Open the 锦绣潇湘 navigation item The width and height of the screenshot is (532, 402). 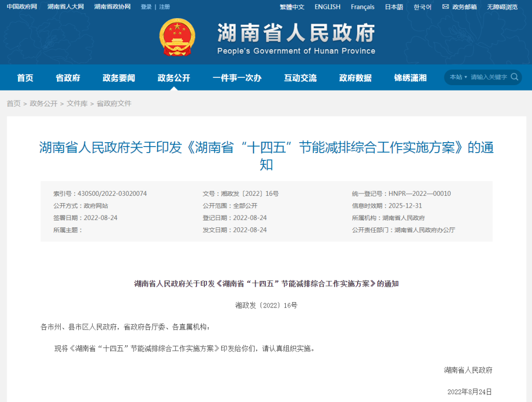coord(410,78)
